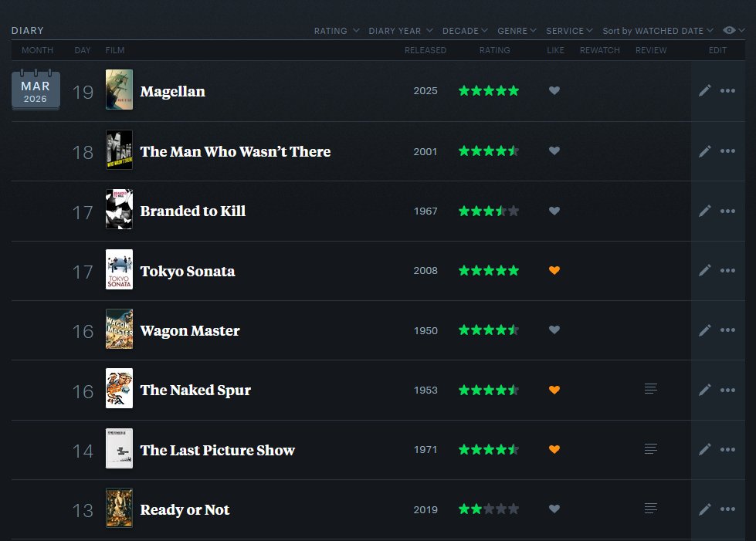The width and height of the screenshot is (756, 541).
Task: Open the review of Ready or Not
Action: coord(651,509)
